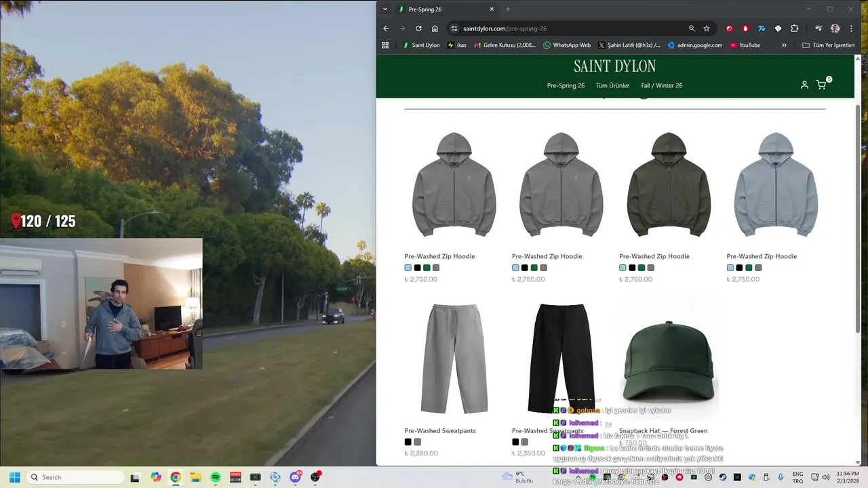Open the Pre-Spring 26 site menu item
Screen dimensions: 868x488
[x=566, y=85]
